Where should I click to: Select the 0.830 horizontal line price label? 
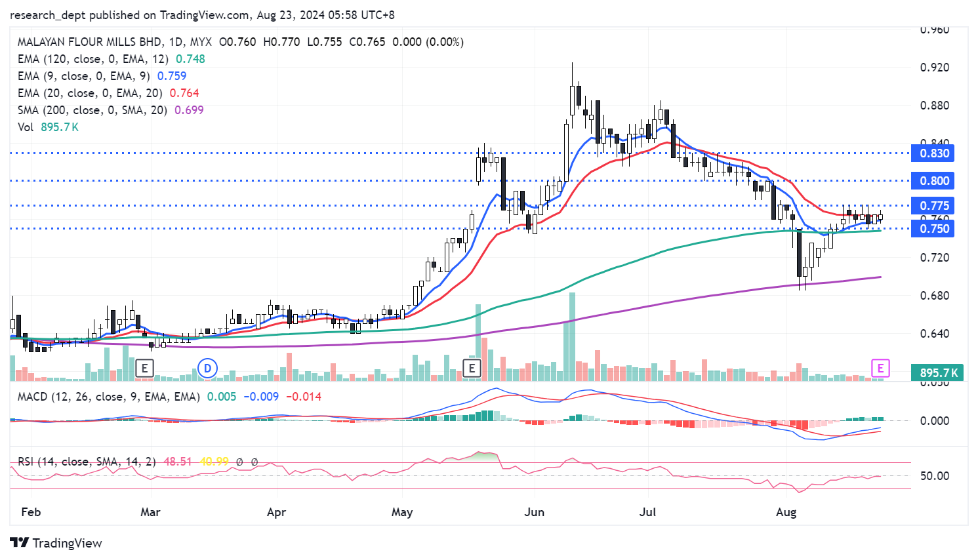tap(934, 153)
